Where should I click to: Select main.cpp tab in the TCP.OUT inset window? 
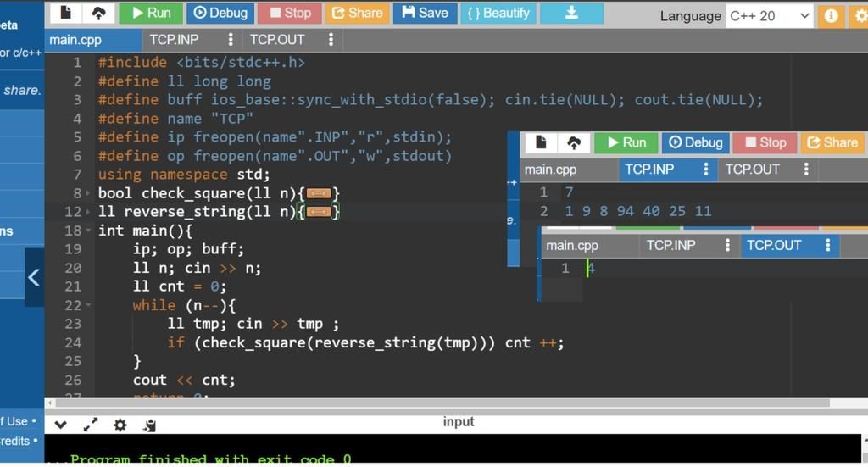click(x=572, y=245)
